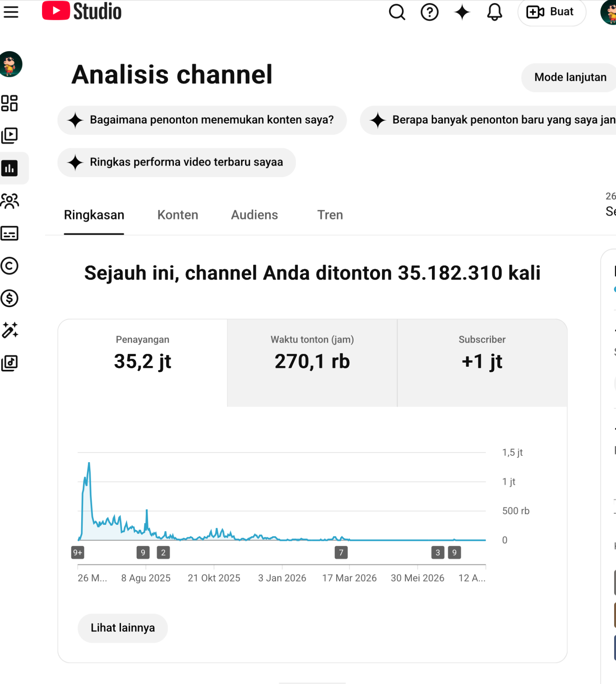616x684 pixels.
Task: Open the help question mark icon
Action: (429, 12)
